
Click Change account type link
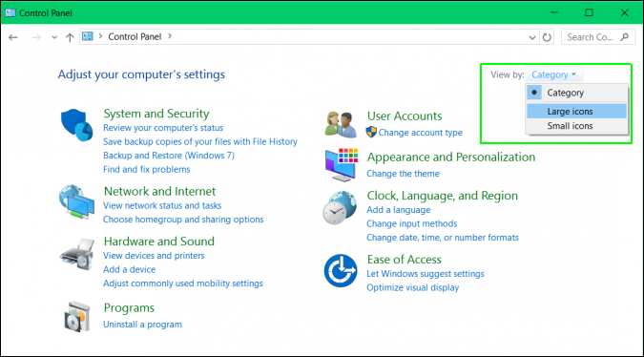point(420,133)
